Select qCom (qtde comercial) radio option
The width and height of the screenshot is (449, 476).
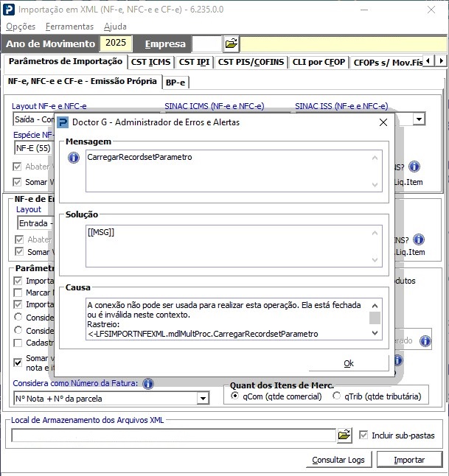[x=235, y=396]
